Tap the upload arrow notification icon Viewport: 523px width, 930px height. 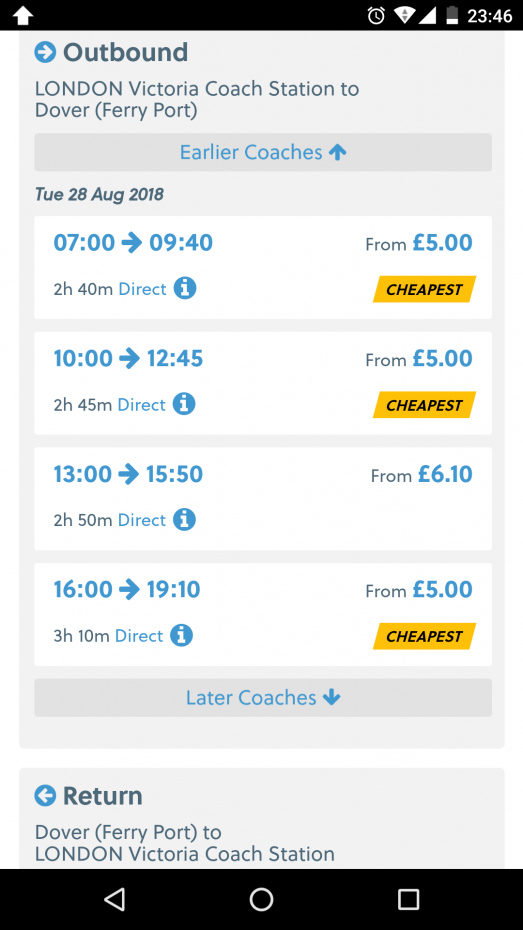coord(23,15)
